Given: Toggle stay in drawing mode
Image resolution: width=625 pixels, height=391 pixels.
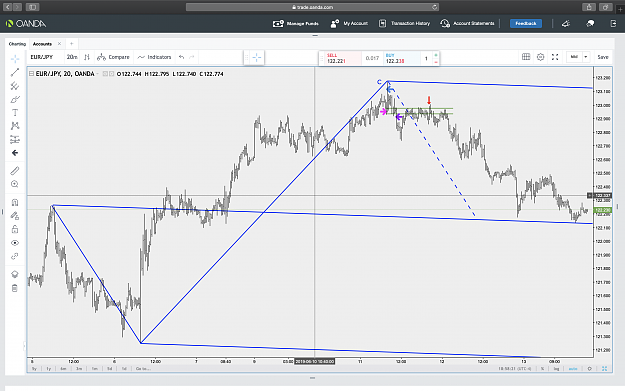Looking at the screenshot, I should point(15,216).
